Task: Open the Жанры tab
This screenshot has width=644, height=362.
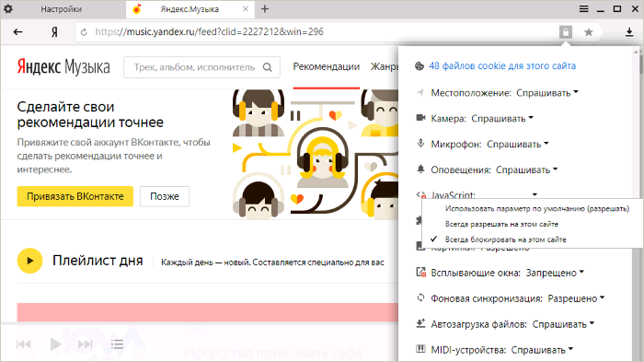Action: point(385,66)
